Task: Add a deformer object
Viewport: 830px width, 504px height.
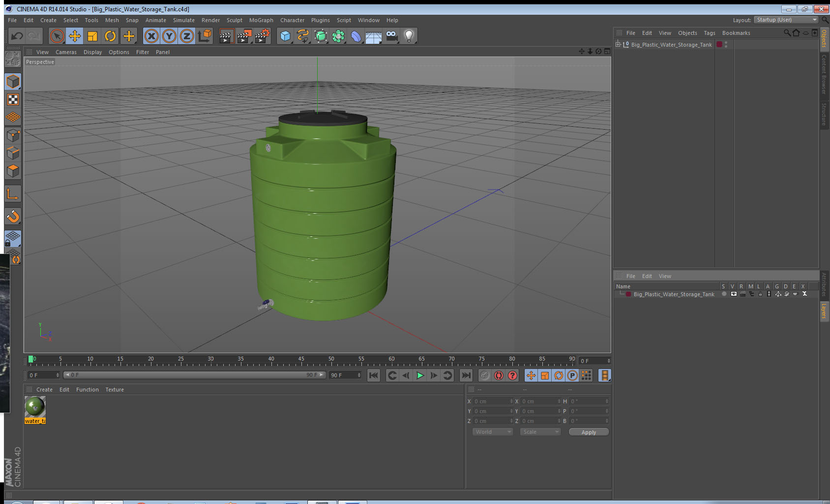Action: tap(356, 36)
